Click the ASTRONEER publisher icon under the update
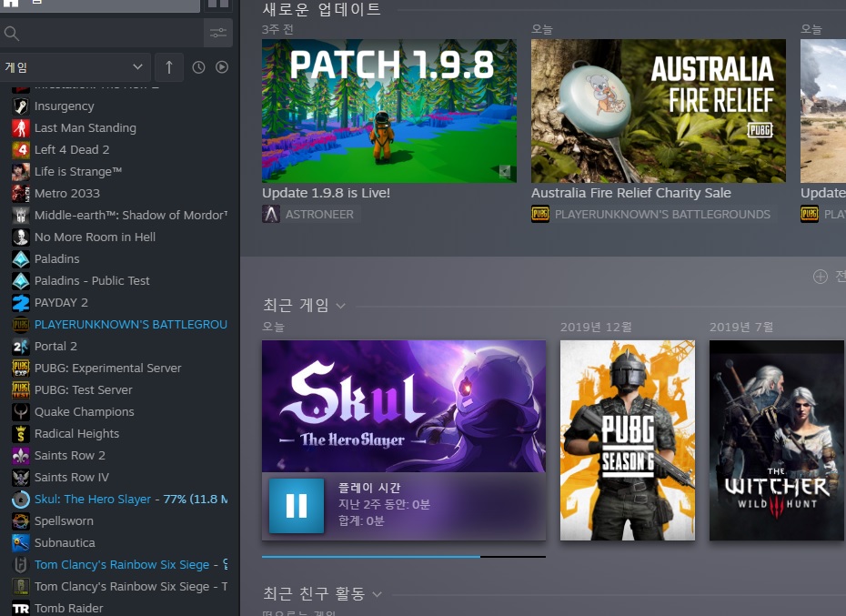The height and width of the screenshot is (616, 846). click(x=271, y=215)
